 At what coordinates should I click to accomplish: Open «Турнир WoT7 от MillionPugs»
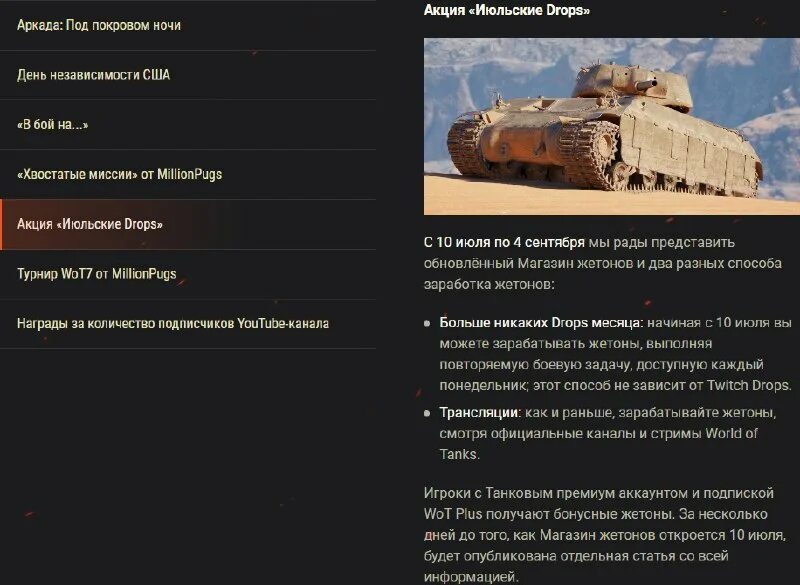tap(188, 274)
